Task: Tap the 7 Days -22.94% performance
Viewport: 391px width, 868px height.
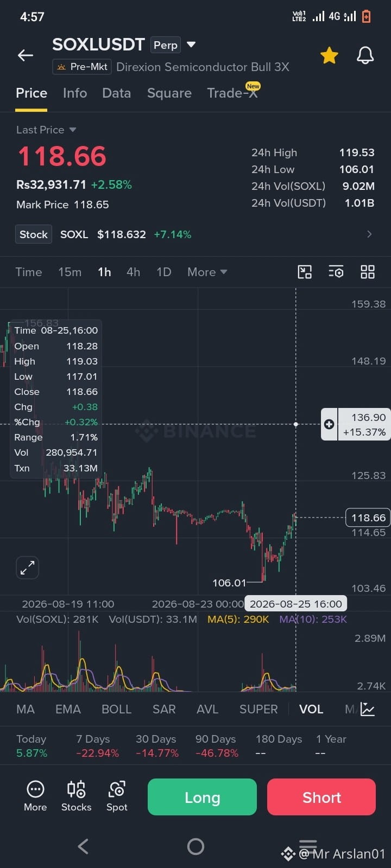Action: [x=97, y=746]
